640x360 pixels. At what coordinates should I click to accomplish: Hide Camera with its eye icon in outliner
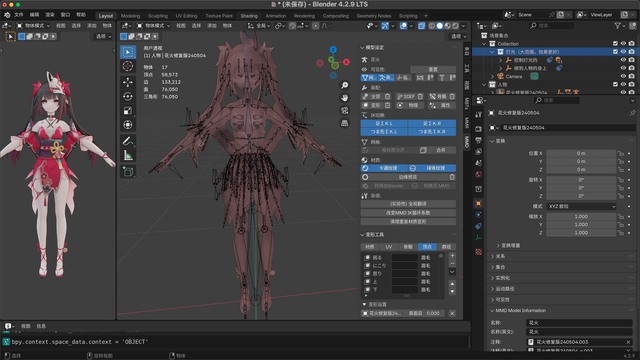[623, 76]
